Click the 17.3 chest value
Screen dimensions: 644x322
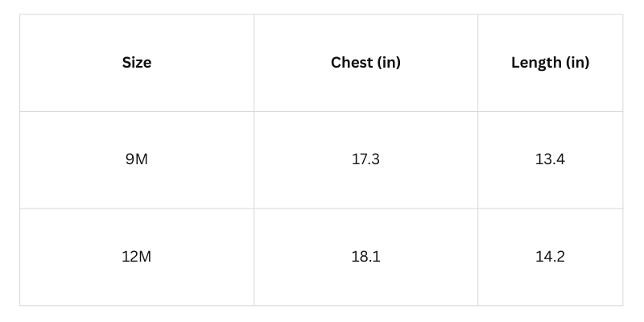365,159
